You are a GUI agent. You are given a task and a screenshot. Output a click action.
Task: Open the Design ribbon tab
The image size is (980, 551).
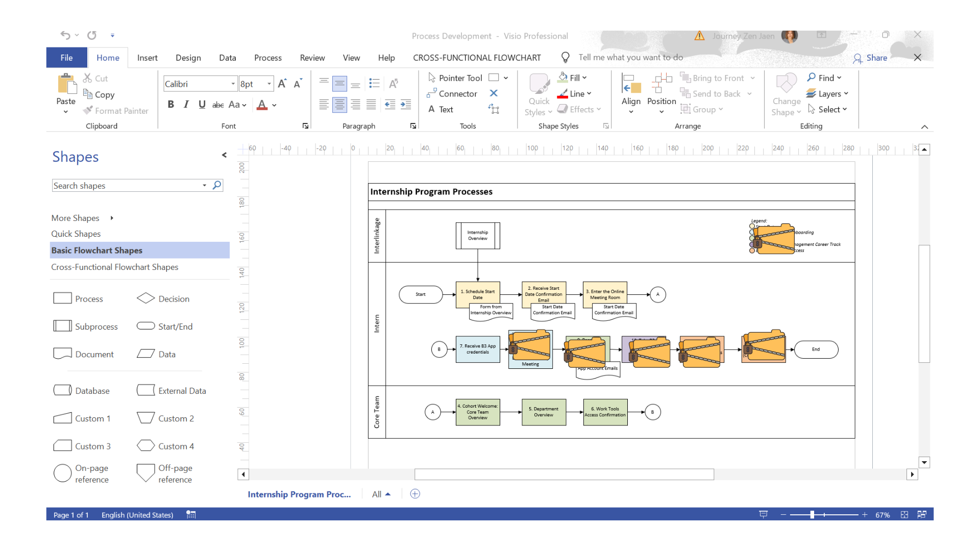pos(188,58)
